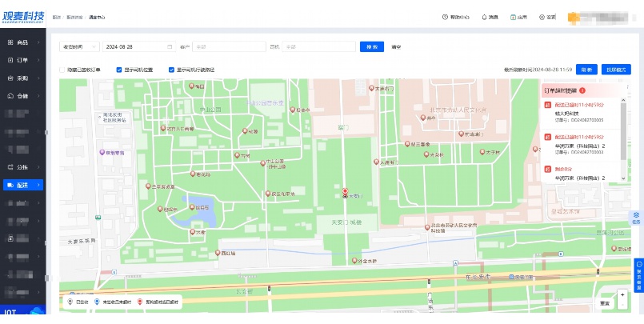Click the 刷新 button above map
The height and width of the screenshot is (324, 644).
pyautogui.click(x=586, y=70)
